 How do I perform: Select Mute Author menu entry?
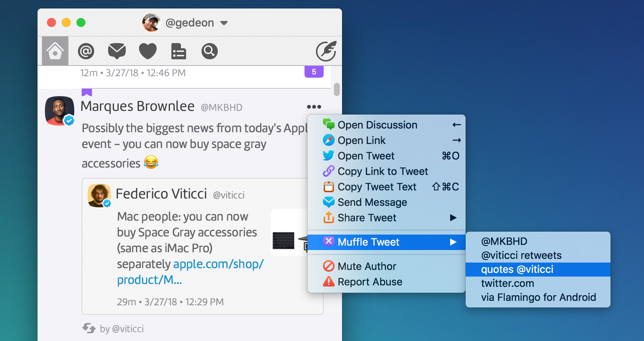pos(367,266)
